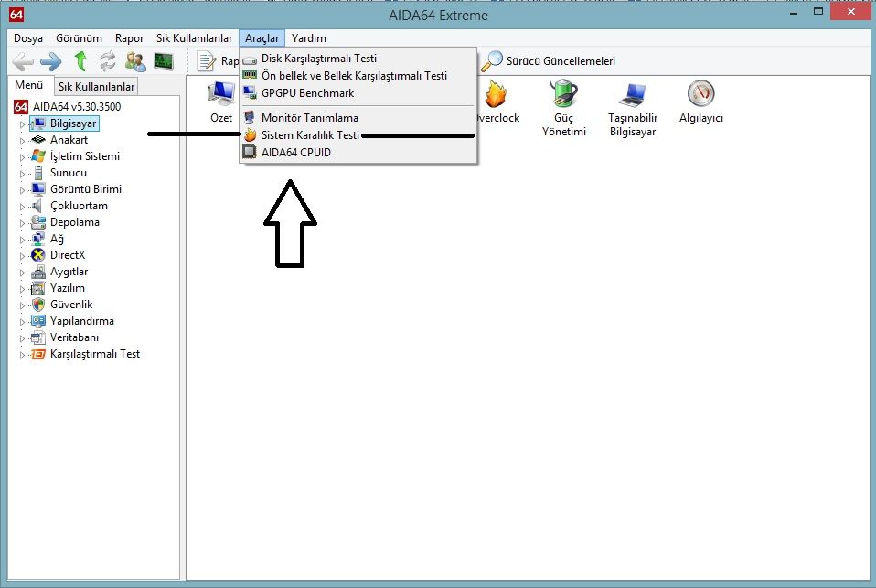
Task: Expand the Bilgisayar tree node
Action: tap(22, 124)
